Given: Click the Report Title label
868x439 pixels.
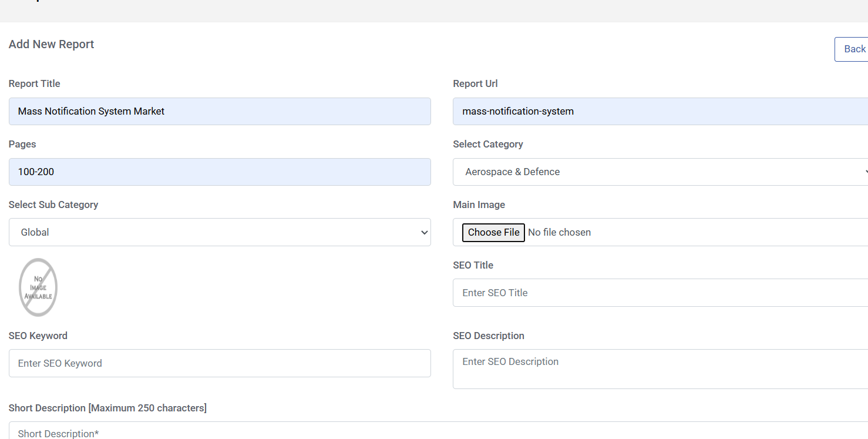Looking at the screenshot, I should tap(35, 84).
